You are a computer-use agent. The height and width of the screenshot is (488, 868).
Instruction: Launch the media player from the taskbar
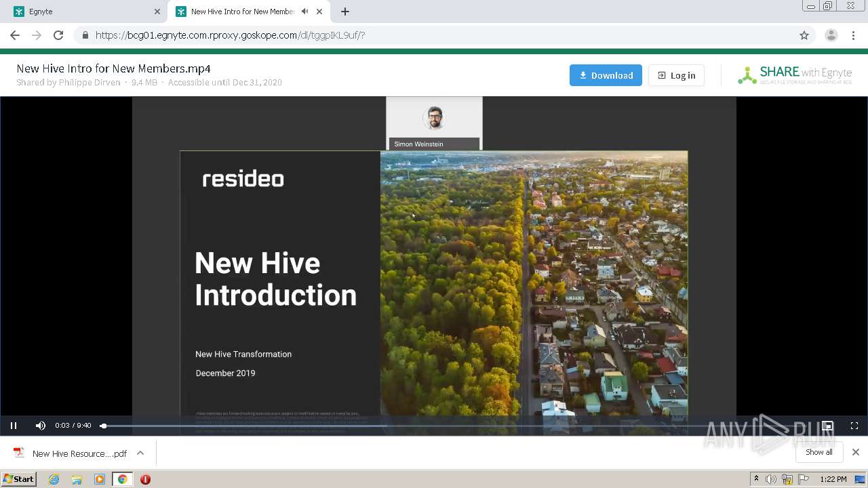(100, 479)
